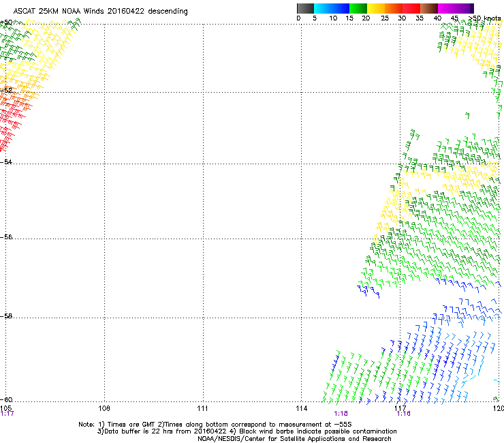Click the latitude label -56
Image resolution: width=504 pixels, height=443 pixels.
6,236
